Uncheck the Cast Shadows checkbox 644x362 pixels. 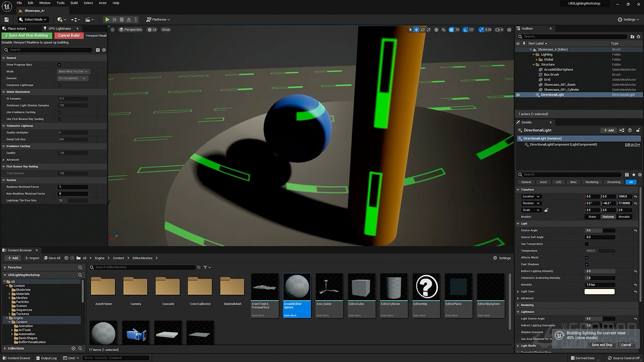click(587, 264)
